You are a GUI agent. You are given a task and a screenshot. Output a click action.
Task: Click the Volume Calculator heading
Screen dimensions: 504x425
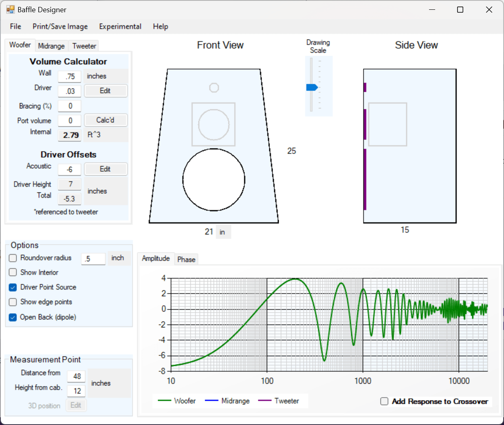(68, 62)
